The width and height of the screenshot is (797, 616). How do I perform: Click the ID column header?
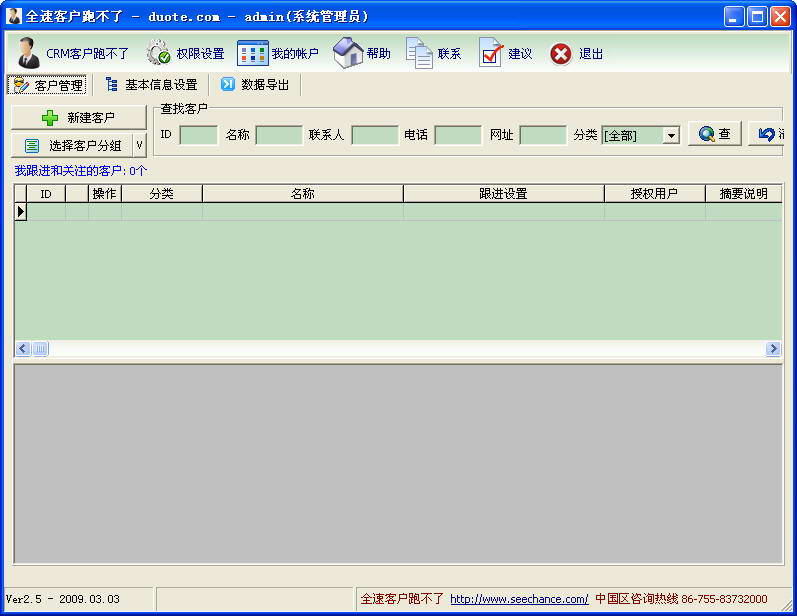(x=46, y=194)
